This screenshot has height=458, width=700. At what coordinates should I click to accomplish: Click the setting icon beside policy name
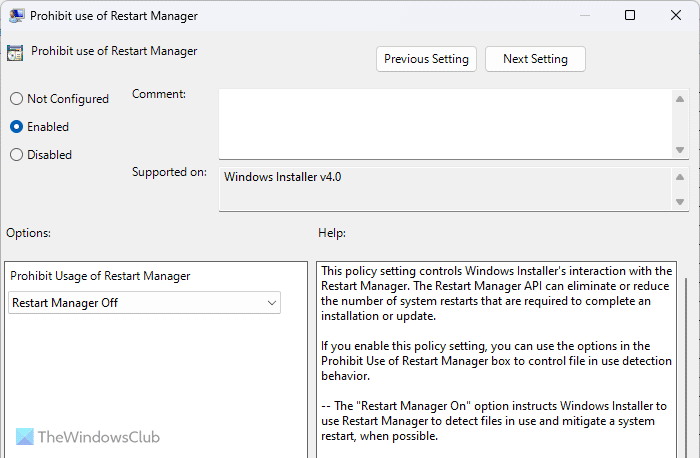15,53
